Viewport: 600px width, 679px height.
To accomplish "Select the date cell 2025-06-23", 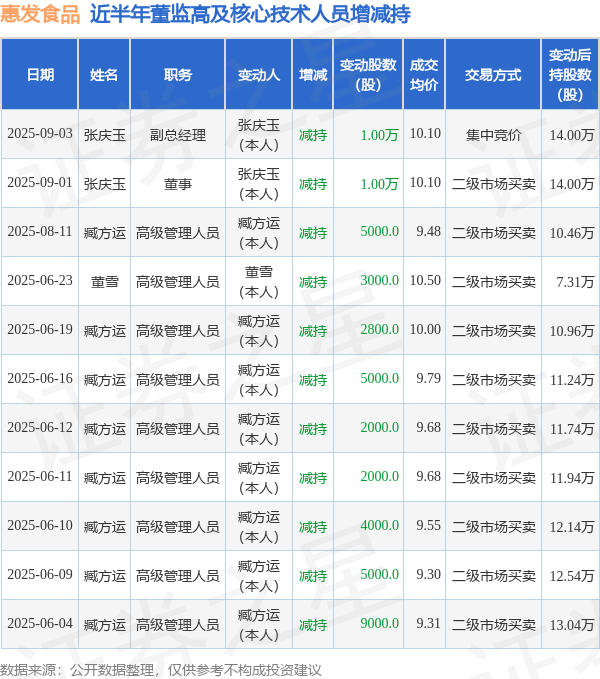I will (x=40, y=280).
